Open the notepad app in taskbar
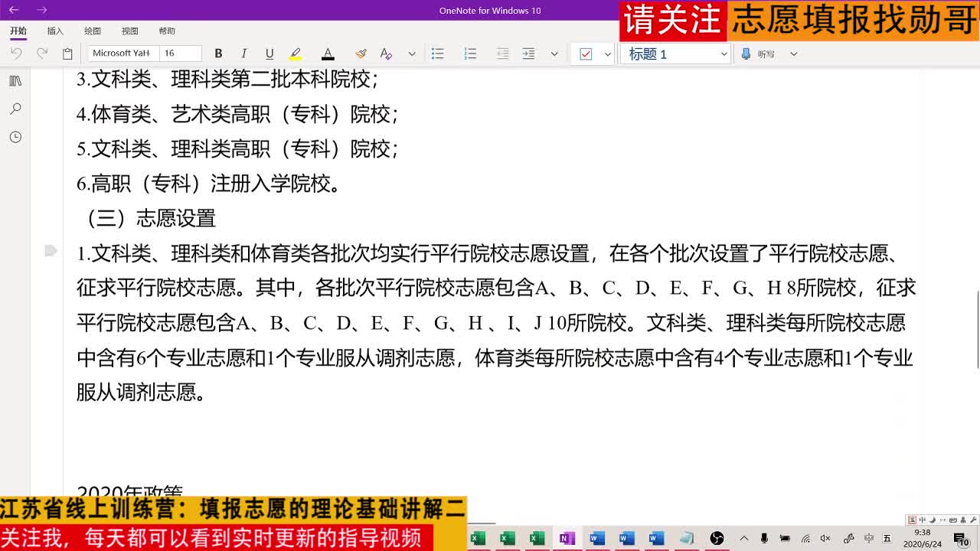Viewport: 980px width, 551px height. click(687, 539)
